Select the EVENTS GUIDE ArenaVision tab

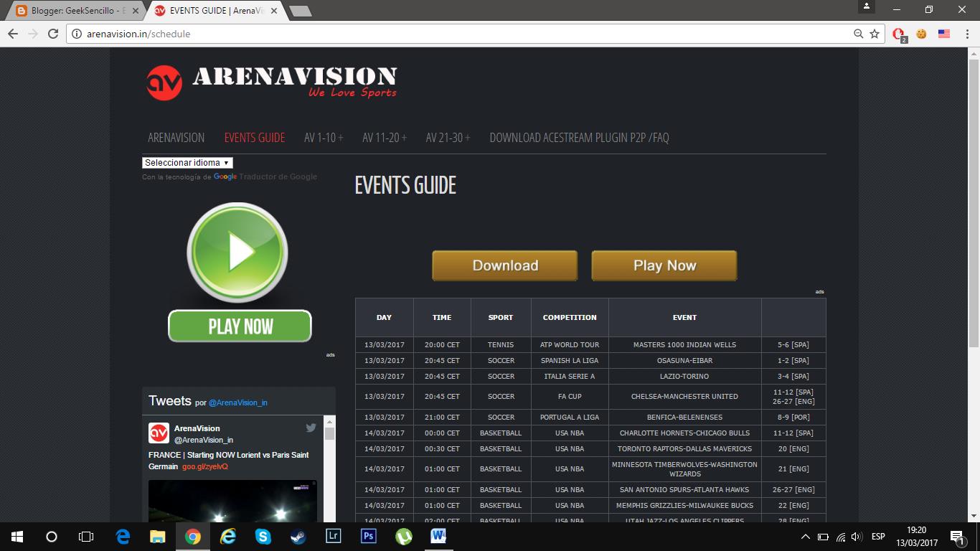(215, 11)
